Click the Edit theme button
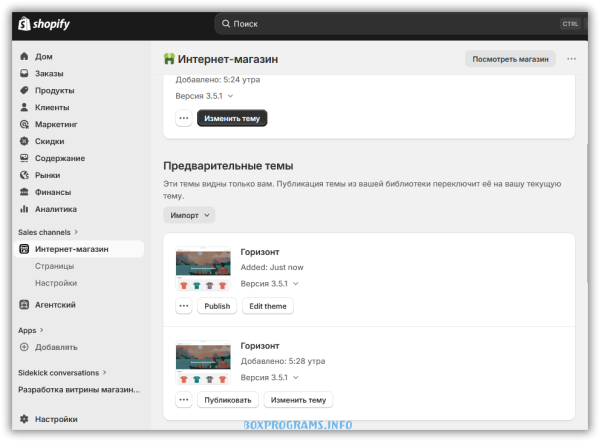Image resolution: width=600 pixels, height=442 pixels. click(268, 306)
